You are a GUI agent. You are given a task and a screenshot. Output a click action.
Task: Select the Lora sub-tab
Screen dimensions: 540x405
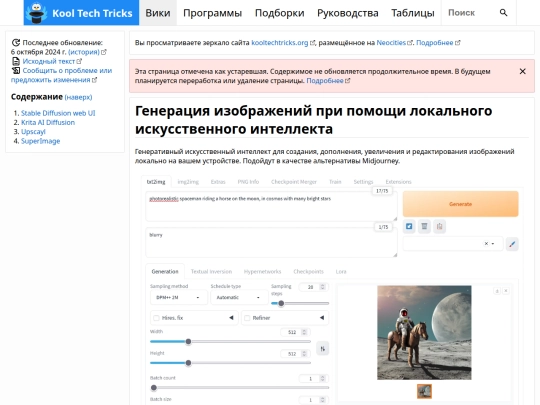click(x=341, y=271)
